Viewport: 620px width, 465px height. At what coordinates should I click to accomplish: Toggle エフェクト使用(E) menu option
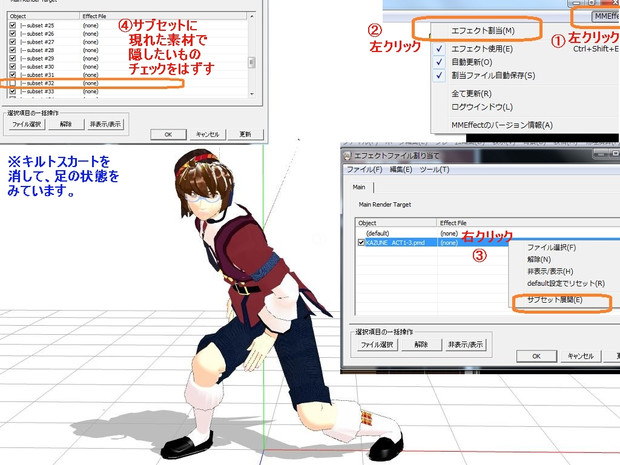482,49
